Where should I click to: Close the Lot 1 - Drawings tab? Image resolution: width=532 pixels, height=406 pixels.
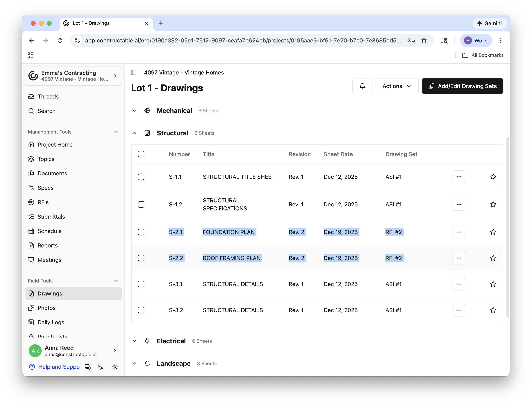click(x=146, y=23)
